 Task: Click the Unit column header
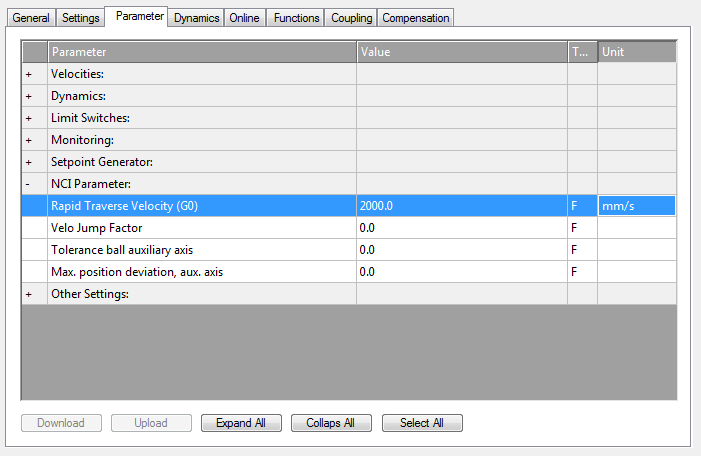tap(637, 52)
